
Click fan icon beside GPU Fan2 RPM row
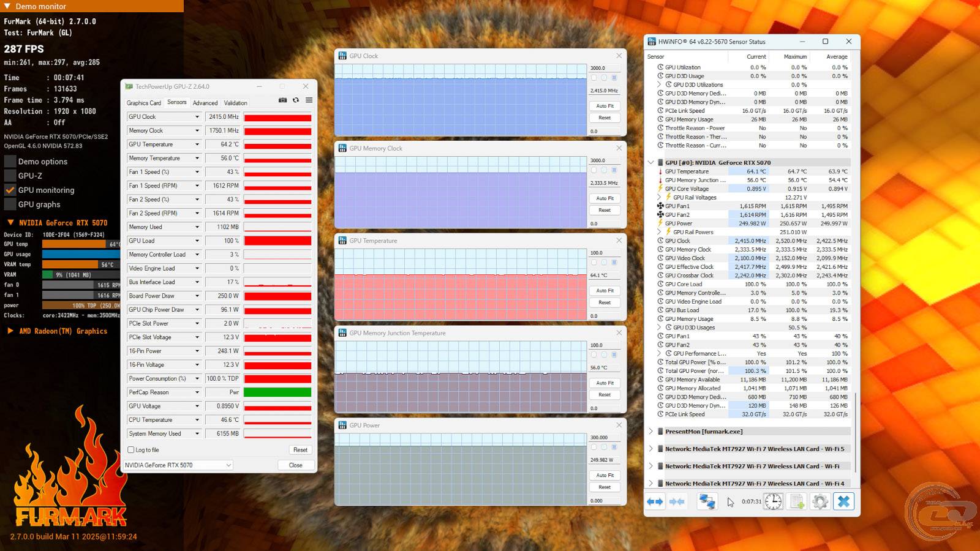[x=660, y=215]
